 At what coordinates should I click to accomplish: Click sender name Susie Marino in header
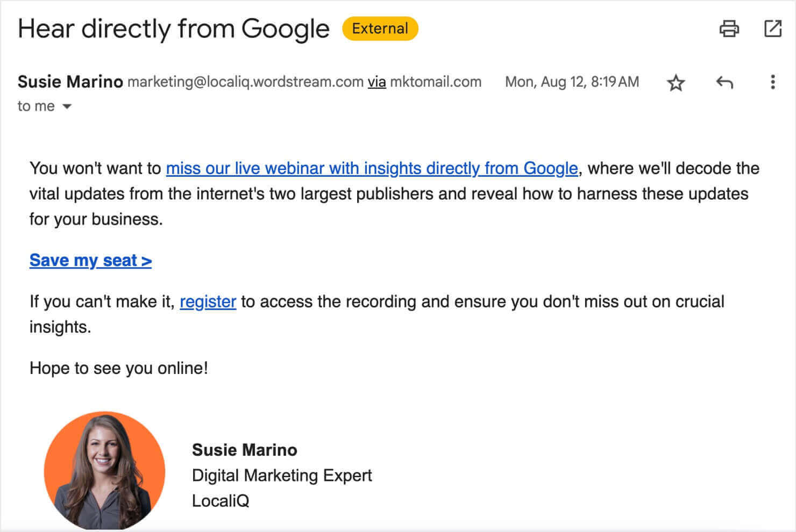(70, 82)
